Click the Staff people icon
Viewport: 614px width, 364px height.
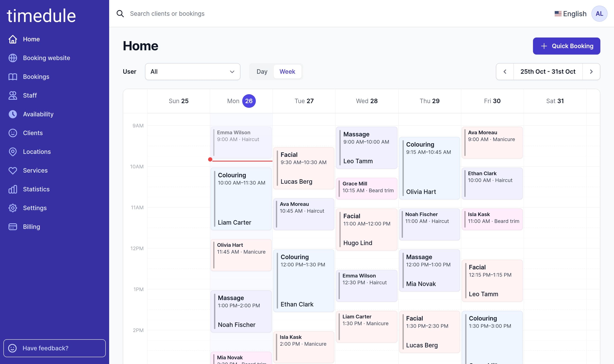[x=13, y=95]
